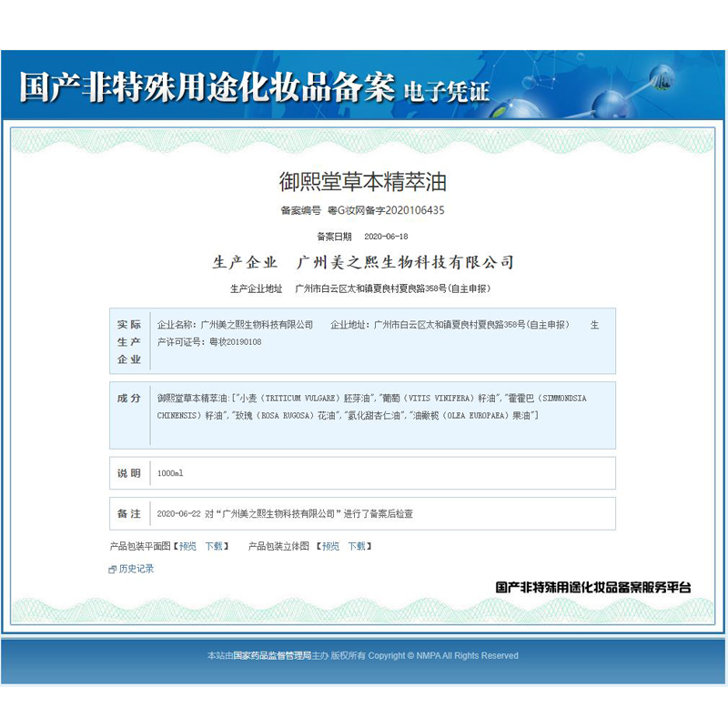728x728 pixels.
Task: Click the filing date 2020-06-18
Action: point(386,237)
